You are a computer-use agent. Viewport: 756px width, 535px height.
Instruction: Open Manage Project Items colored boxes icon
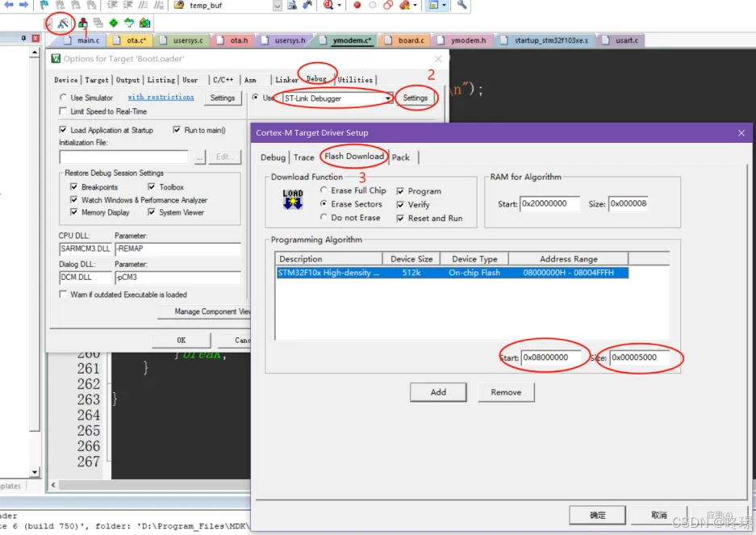pyautogui.click(x=83, y=23)
